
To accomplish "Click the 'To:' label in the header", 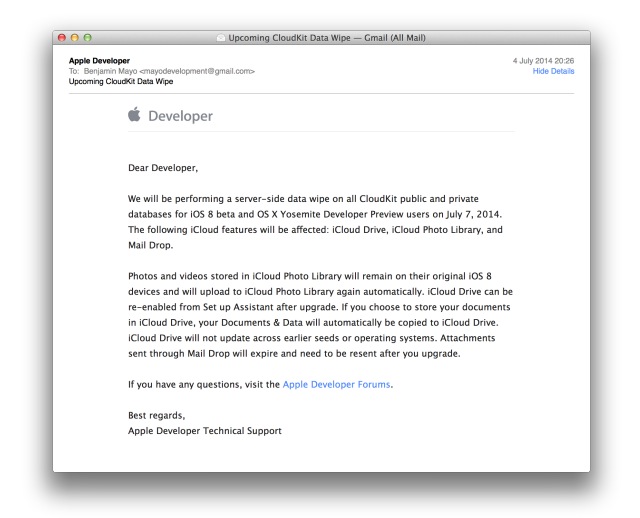I will click(74, 71).
